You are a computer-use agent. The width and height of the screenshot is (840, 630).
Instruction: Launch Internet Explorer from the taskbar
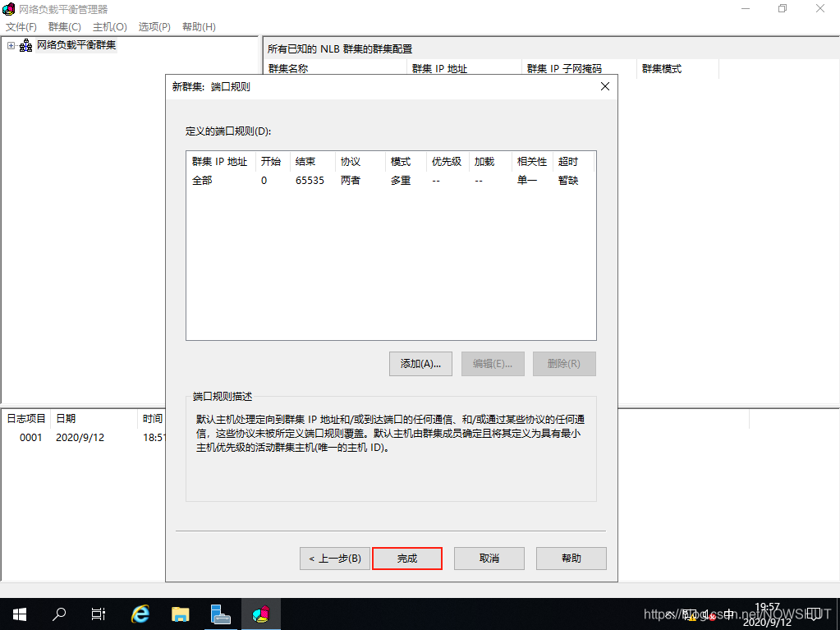(x=140, y=613)
